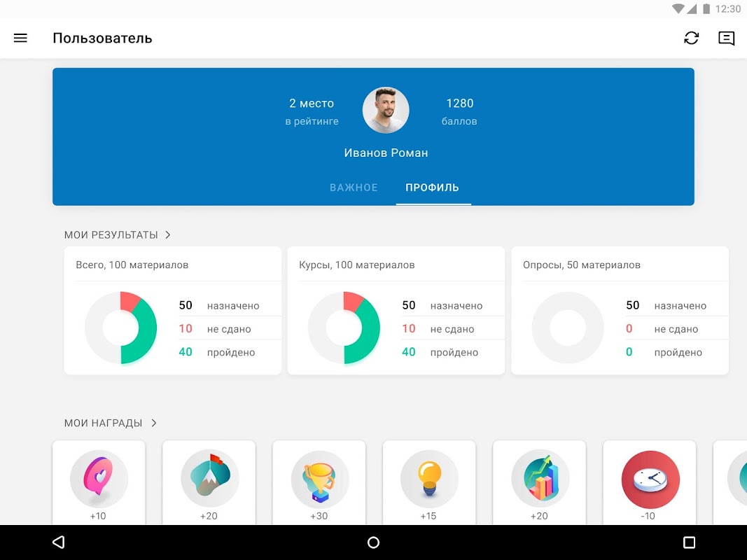
Task: Tap the refresh sync icon
Action: [691, 38]
